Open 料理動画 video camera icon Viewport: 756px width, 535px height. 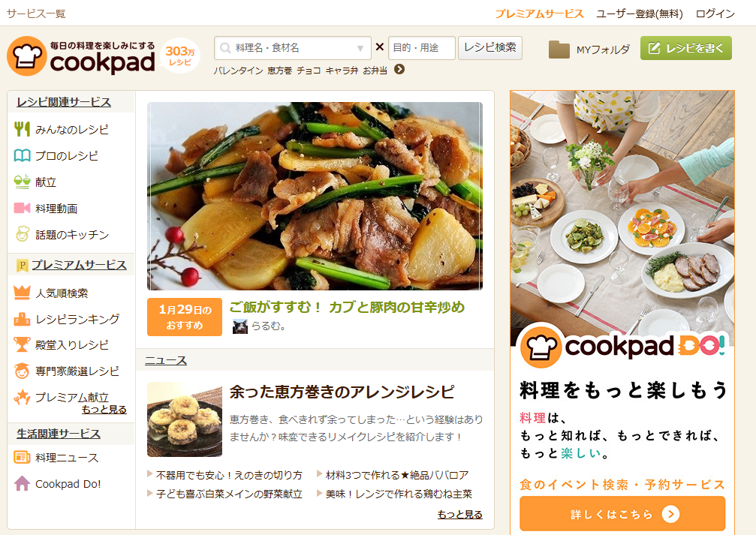(22, 208)
